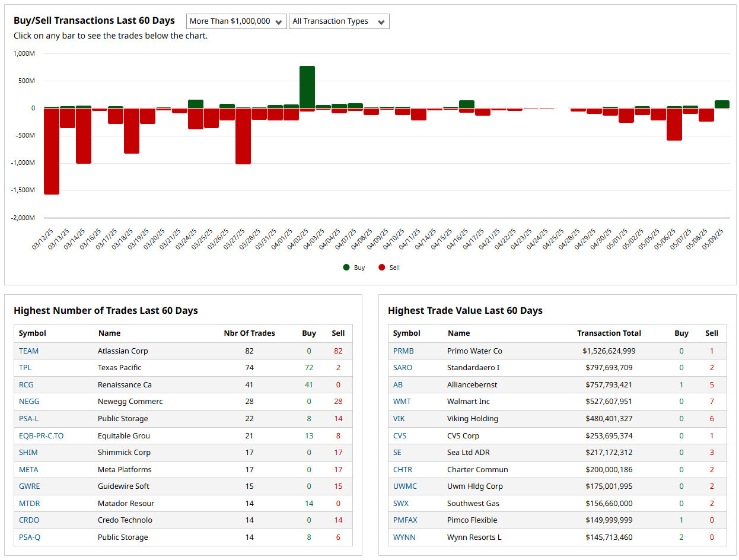The height and width of the screenshot is (560, 739).
Task: Click the '$253,695,374' transaction total
Action: coord(609,435)
